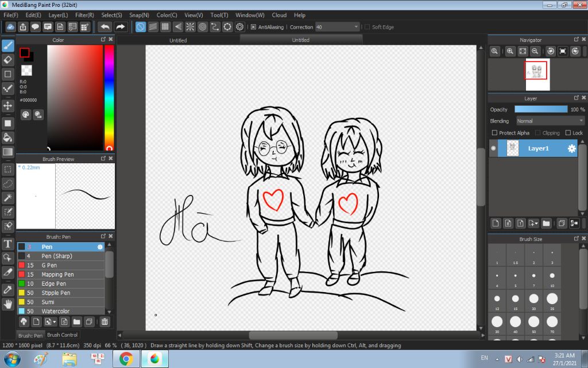Pick brush size 25
This screenshot has height=368, width=588.
tap(552, 301)
